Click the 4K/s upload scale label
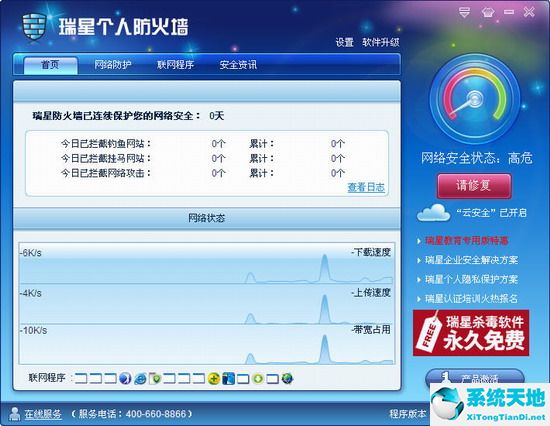 pyautogui.click(x=31, y=293)
